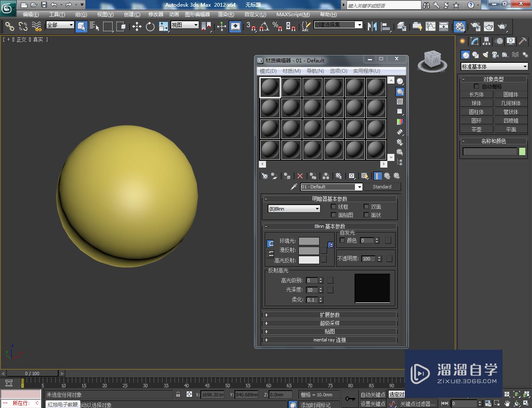532x408 pixels.
Task: Click Assign Material to Selection icon
Action: click(287, 176)
